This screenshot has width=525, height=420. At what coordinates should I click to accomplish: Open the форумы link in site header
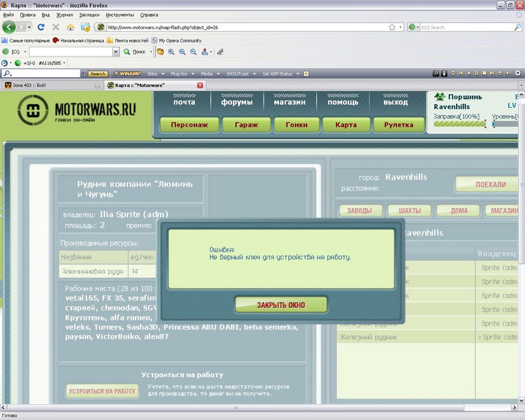[237, 102]
